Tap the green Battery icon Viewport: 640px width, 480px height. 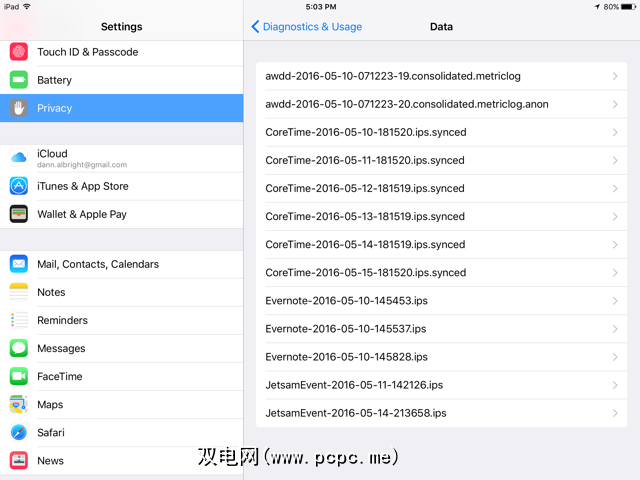coord(19,80)
